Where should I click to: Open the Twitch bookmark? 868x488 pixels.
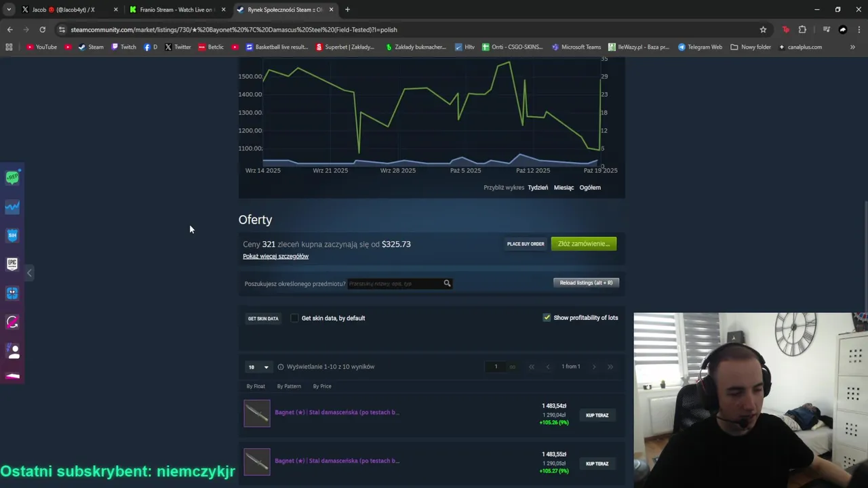coord(123,47)
